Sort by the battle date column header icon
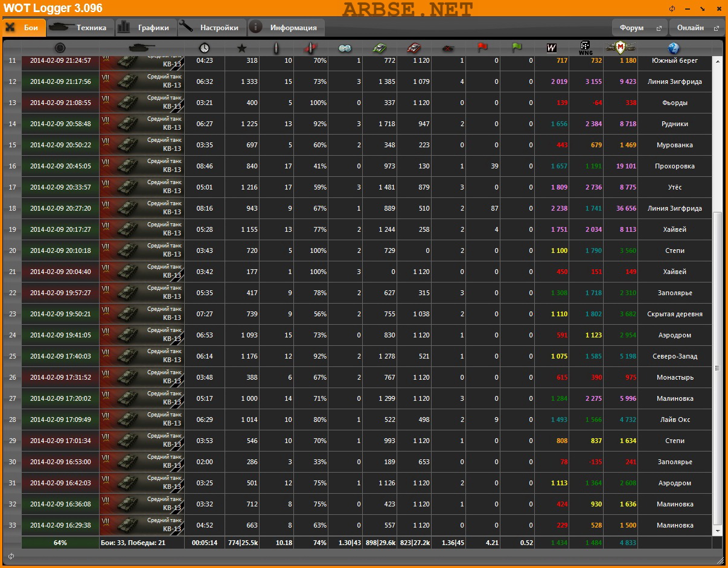The width and height of the screenshot is (728, 568). pyautogui.click(x=60, y=48)
